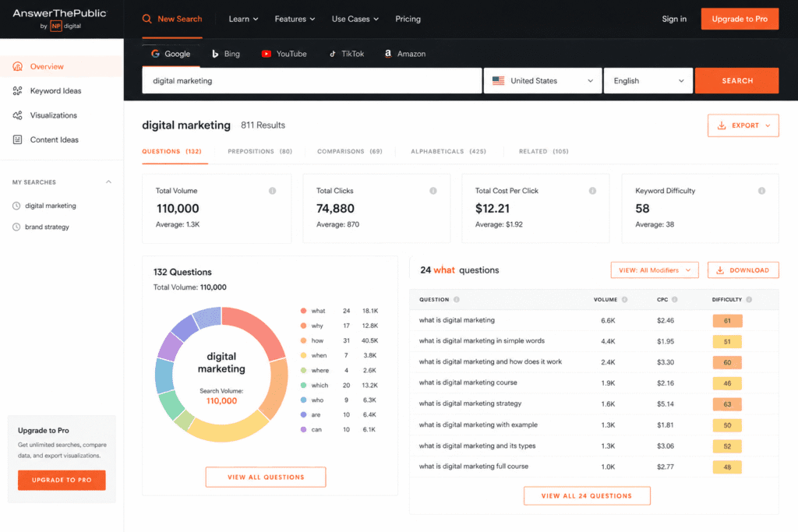Click the Amazon logo icon
Viewport: 798px width, 532px height.
[388, 54]
